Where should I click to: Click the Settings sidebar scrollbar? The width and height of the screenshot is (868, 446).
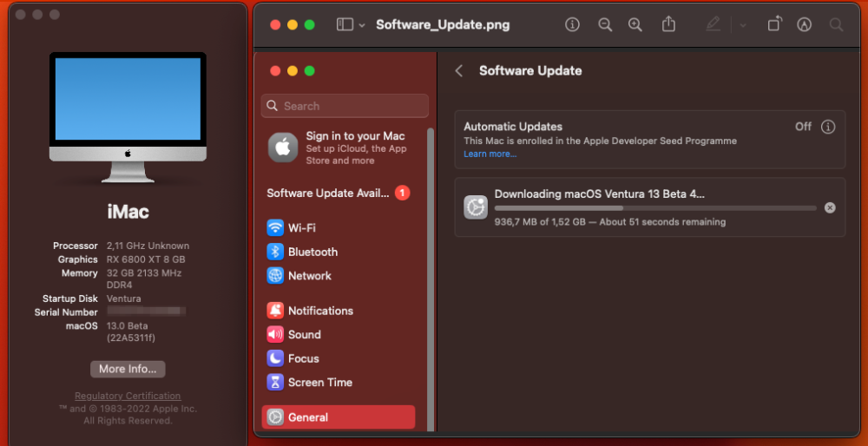coord(431,279)
